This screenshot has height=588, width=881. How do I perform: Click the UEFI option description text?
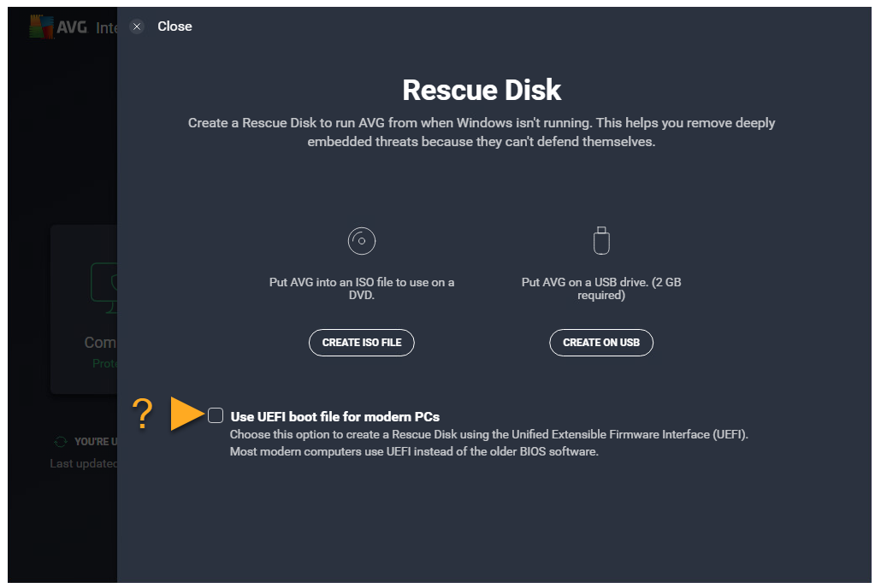(488, 443)
